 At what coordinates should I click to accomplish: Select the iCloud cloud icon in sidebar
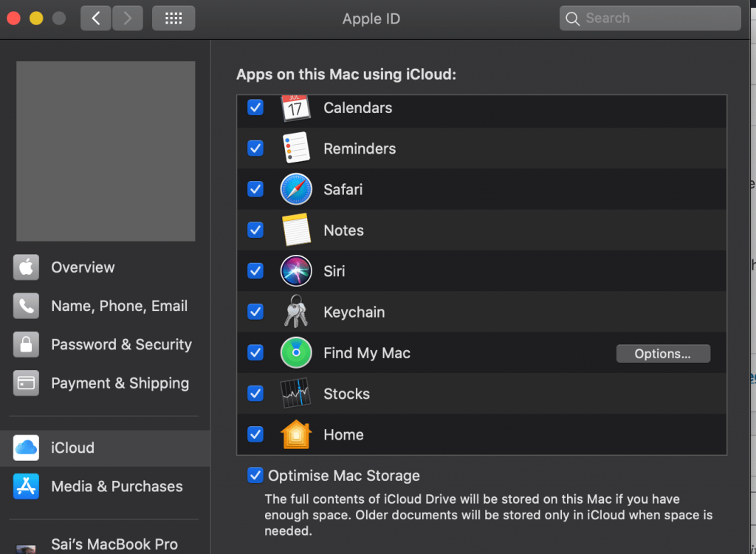(x=25, y=447)
